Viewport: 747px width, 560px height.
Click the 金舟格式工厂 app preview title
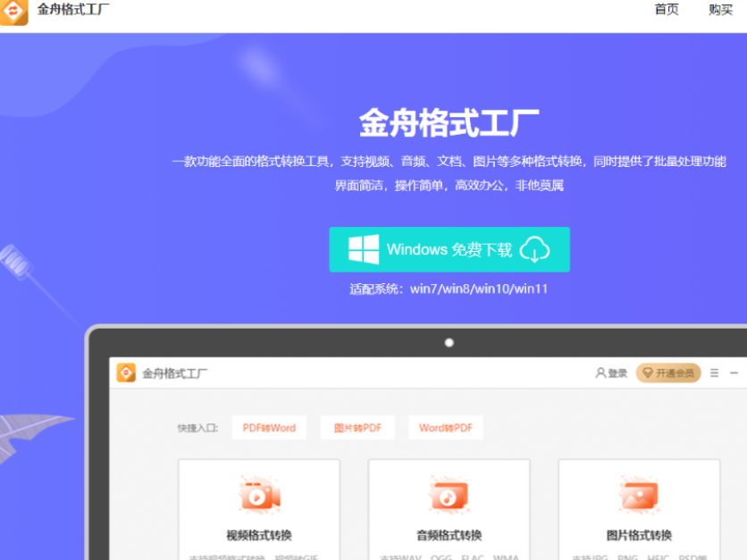pyautogui.click(x=175, y=373)
